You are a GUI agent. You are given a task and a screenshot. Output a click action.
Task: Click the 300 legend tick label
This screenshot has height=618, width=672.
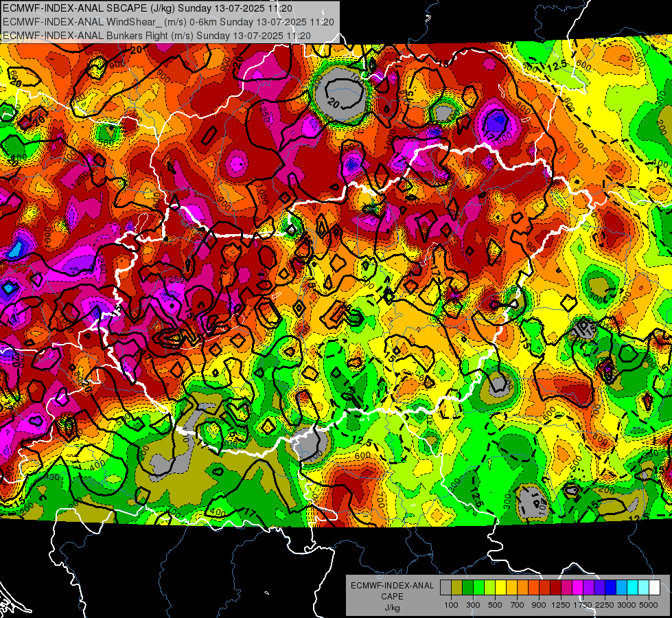tap(473, 605)
